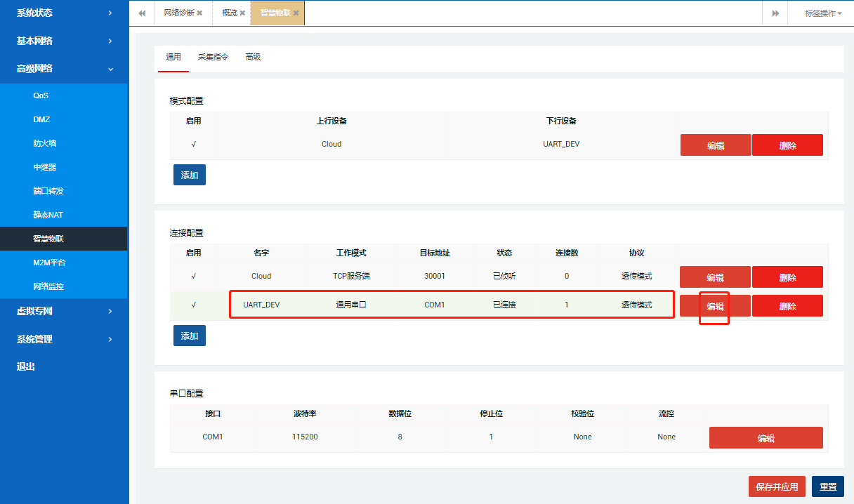The image size is (854, 504).
Task: Close the 智慧物联 tab
Action: [296, 13]
